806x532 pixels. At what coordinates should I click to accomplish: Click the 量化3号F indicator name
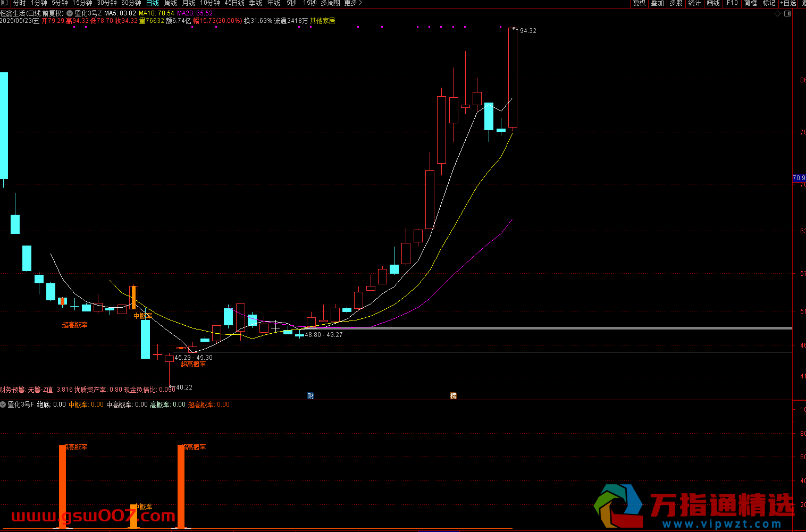21,404
